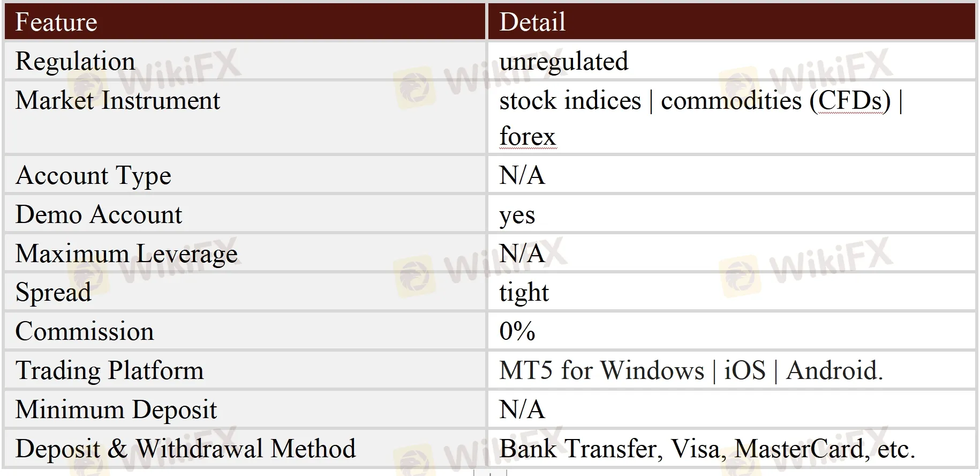Viewport: 980px width, 476px height.
Task: Select the Account Type label
Action: point(93,175)
